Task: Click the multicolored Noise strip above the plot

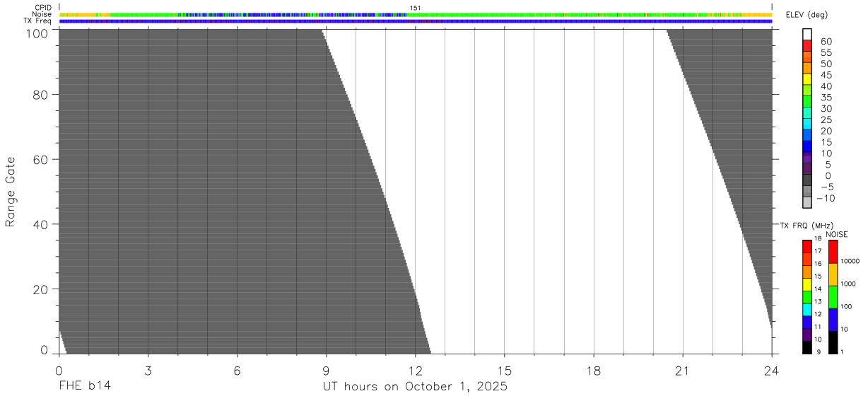Action: (416, 15)
